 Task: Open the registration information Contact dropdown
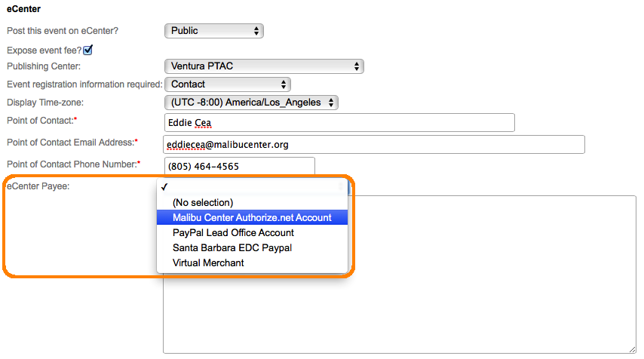(x=227, y=84)
